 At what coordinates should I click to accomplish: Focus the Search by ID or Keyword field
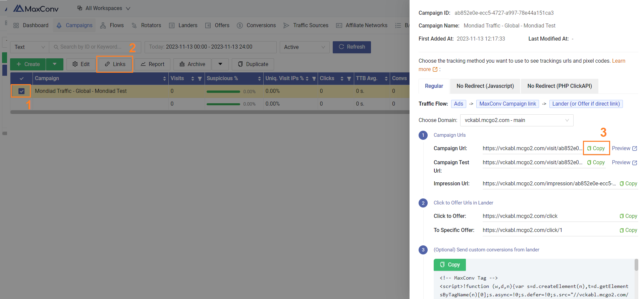tap(96, 47)
